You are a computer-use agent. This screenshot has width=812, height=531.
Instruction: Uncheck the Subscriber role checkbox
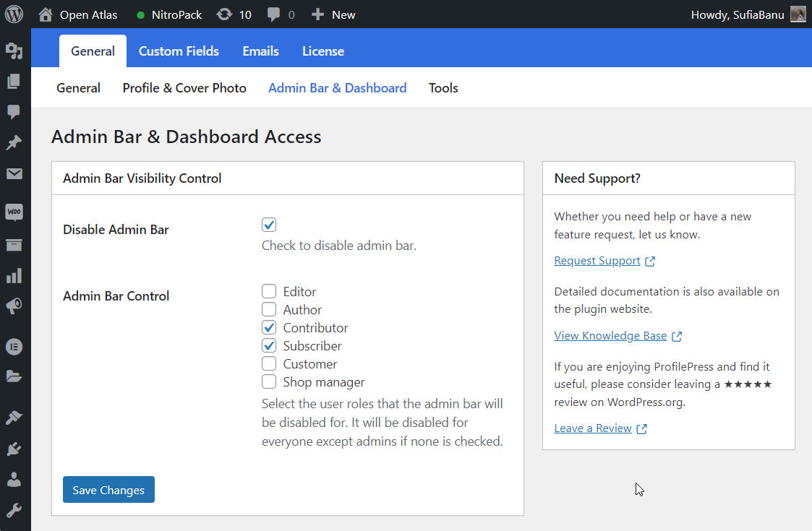pos(269,346)
